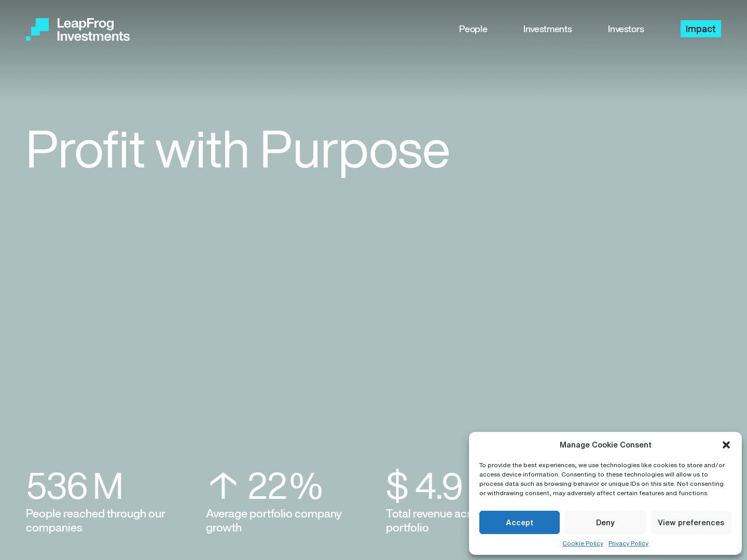Click the LeapFrog cyan square logo icon
The height and width of the screenshot is (560, 747).
point(37,30)
